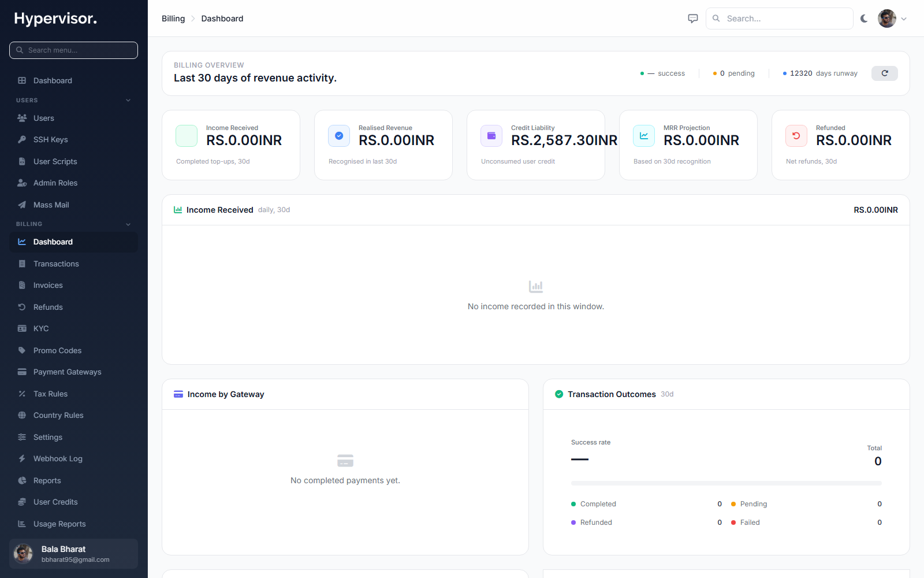Open the chat messages icon in header
The width and height of the screenshot is (924, 578).
point(693,18)
